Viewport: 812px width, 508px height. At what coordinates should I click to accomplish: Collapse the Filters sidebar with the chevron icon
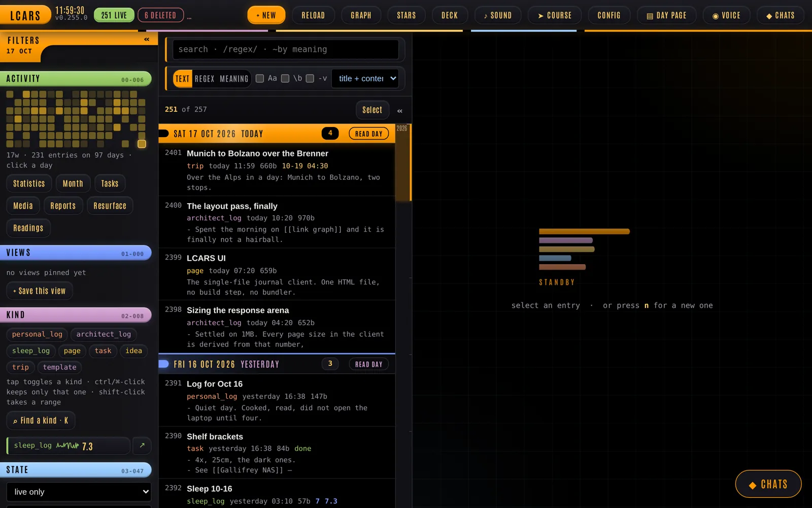click(147, 39)
